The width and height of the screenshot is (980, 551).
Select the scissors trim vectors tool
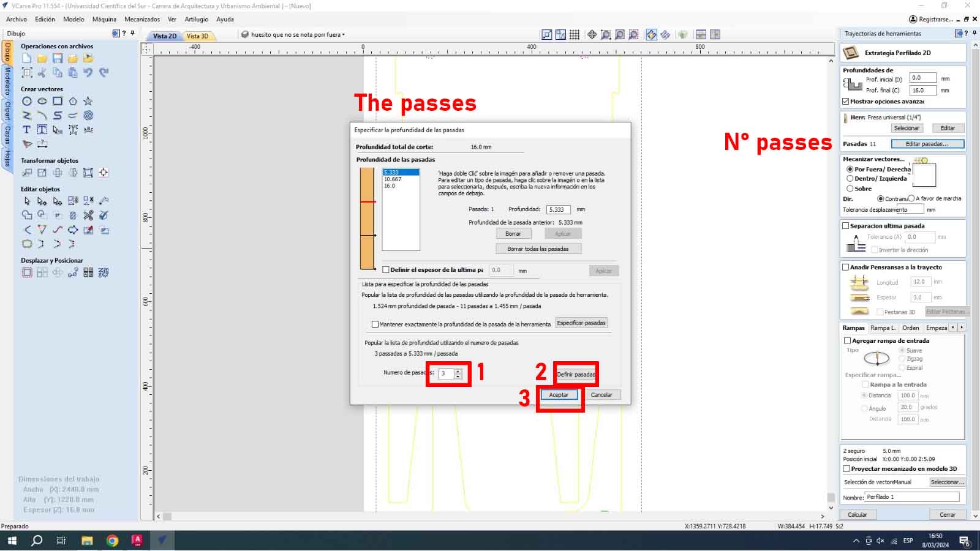click(88, 215)
